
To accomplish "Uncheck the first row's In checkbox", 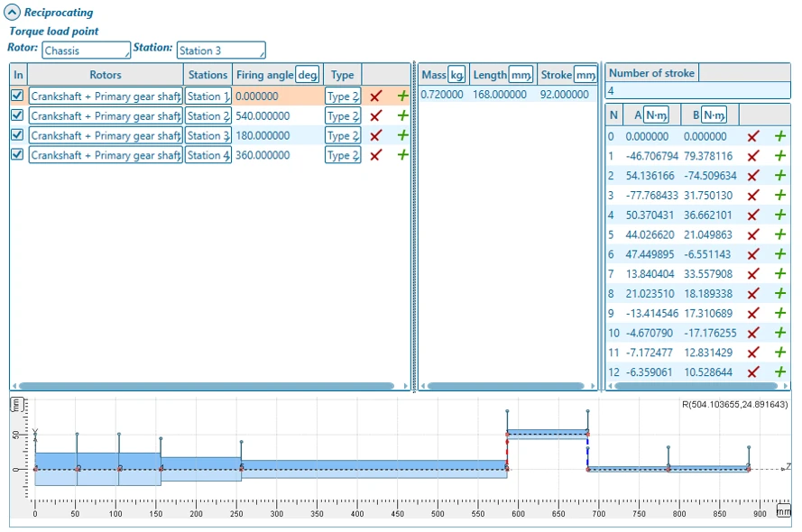I will click(x=17, y=96).
